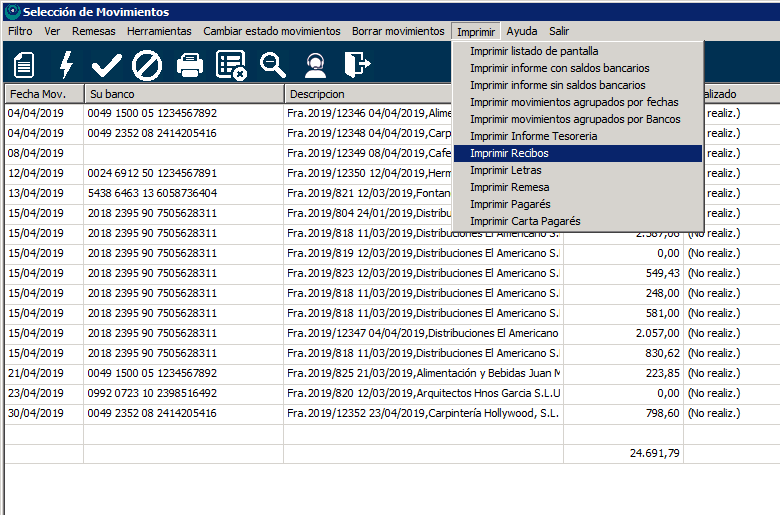Open Cambiar estado movimientos menu
The height and width of the screenshot is (515, 780).
[x=272, y=31]
